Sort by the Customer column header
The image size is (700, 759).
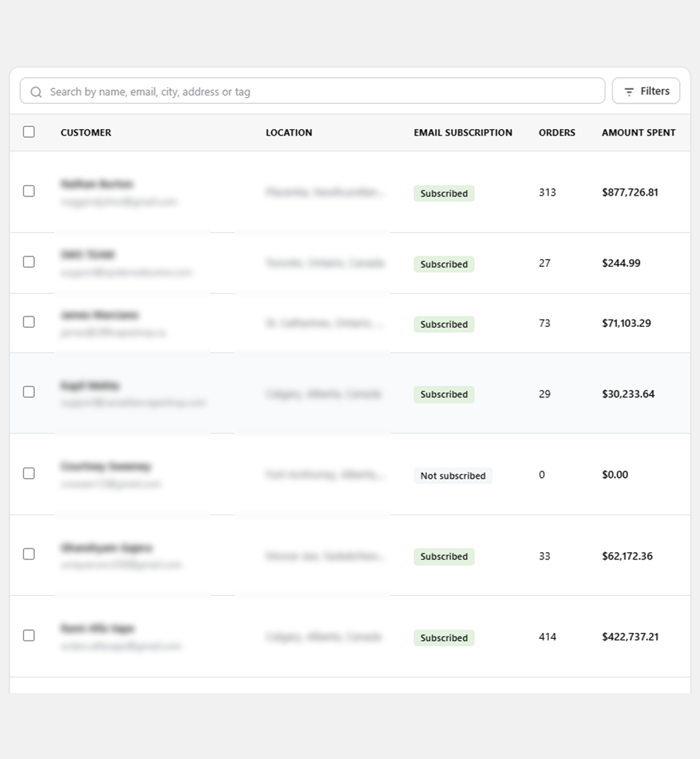86,133
